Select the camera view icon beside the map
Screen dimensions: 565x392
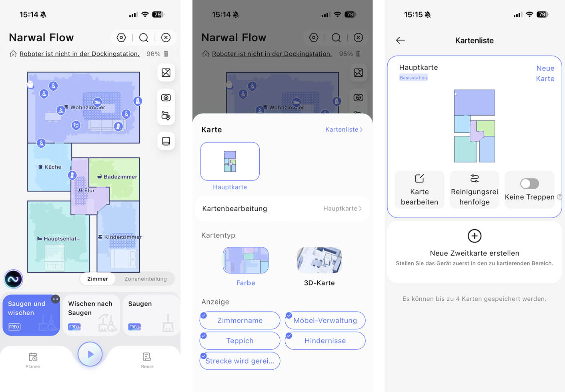(166, 97)
